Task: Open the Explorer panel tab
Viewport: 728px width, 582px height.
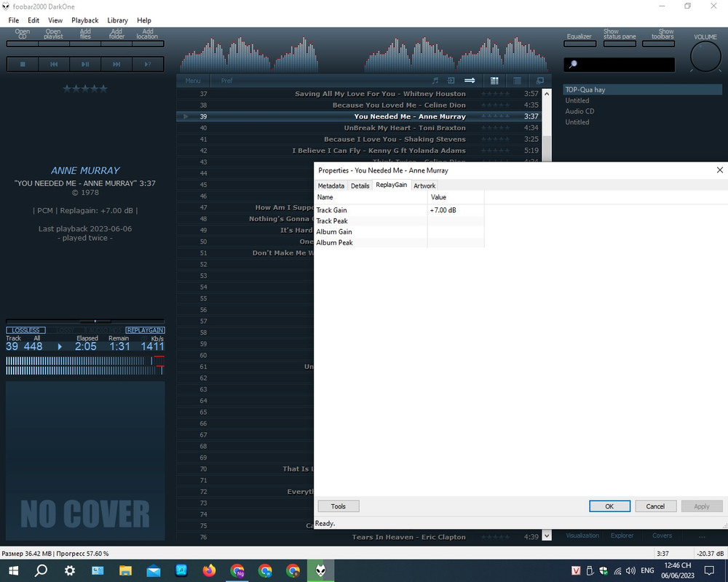Action: (622, 535)
